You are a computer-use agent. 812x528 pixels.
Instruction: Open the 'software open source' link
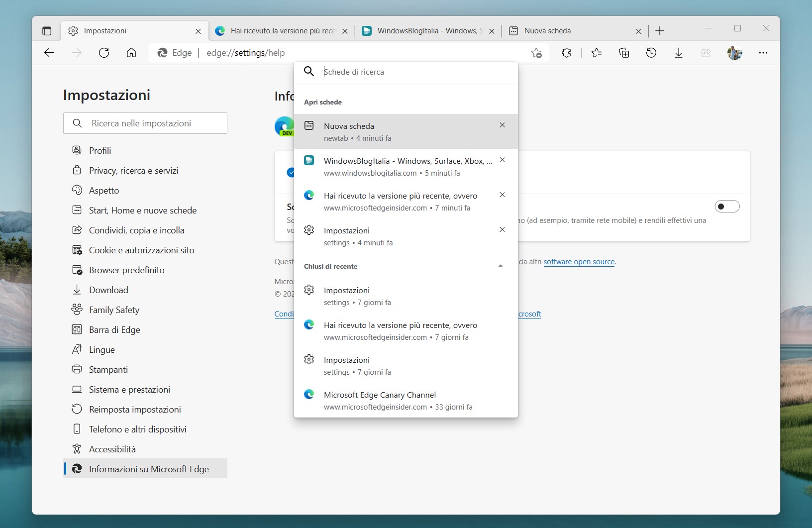[579, 262]
